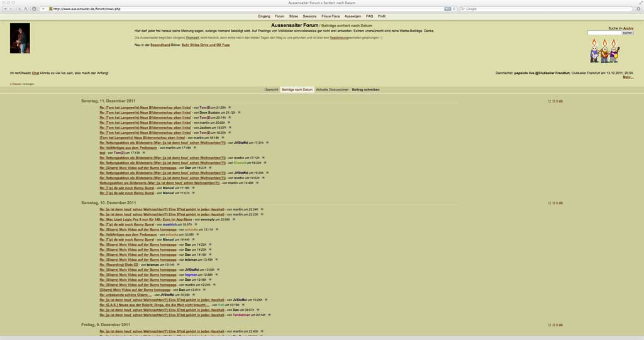Expand upcoming events with 'Mehr...' link
The width and height of the screenshot is (644, 340).
(628, 77)
